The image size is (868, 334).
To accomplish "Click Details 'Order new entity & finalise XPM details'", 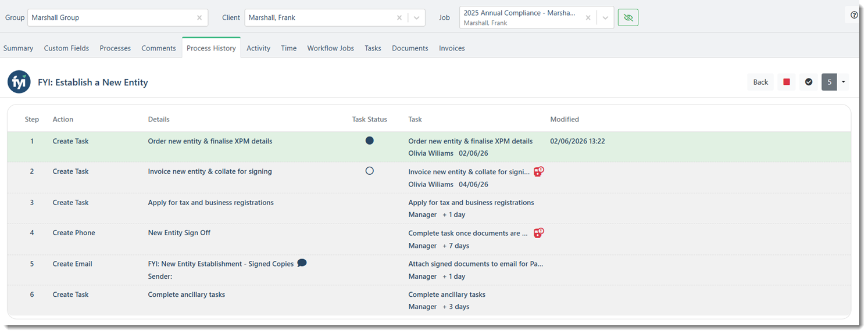I will (x=210, y=141).
